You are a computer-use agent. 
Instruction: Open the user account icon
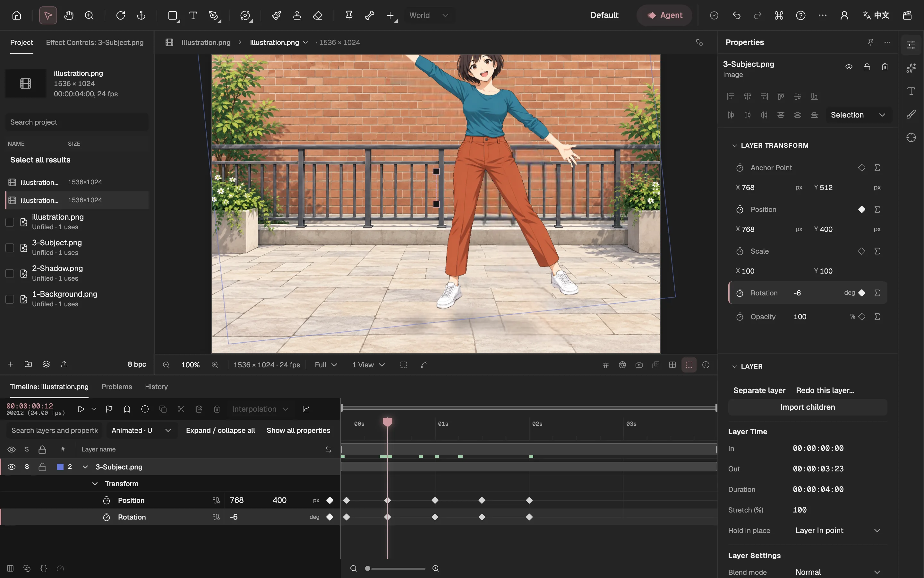844,15
